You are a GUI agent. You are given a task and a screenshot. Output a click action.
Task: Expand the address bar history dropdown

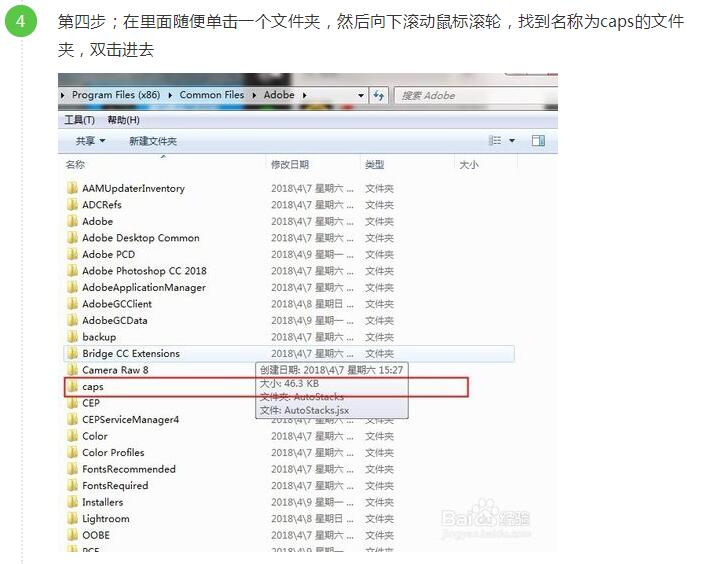tap(361, 95)
